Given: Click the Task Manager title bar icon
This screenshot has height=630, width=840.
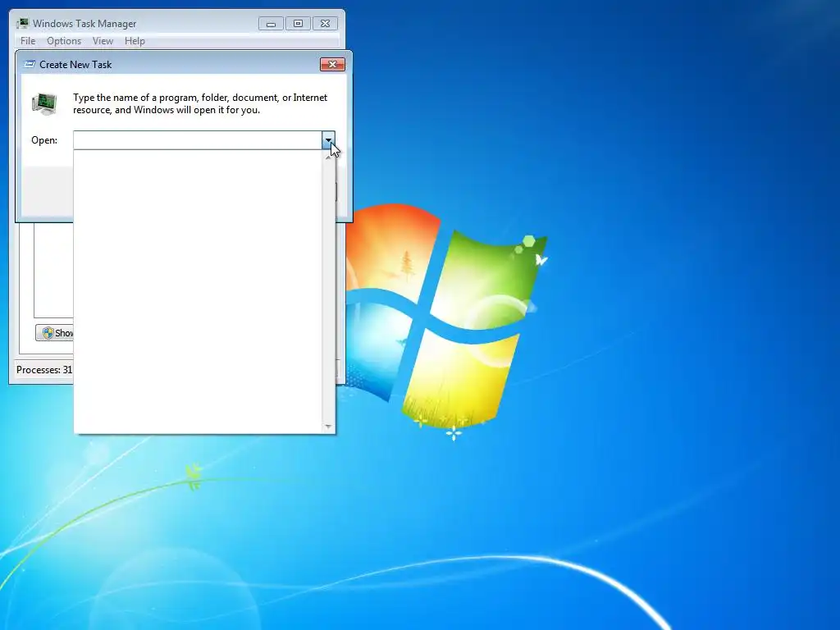Looking at the screenshot, I should click(x=22, y=23).
